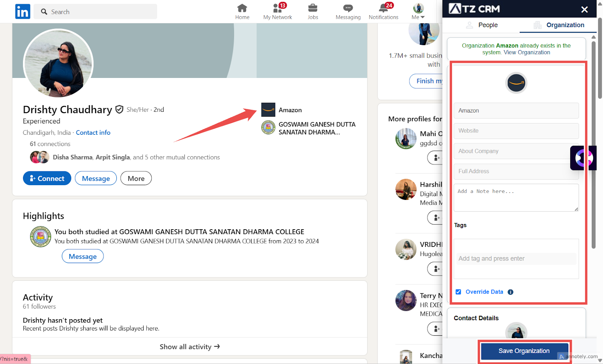Save the organization to the CRM

pyautogui.click(x=524, y=351)
